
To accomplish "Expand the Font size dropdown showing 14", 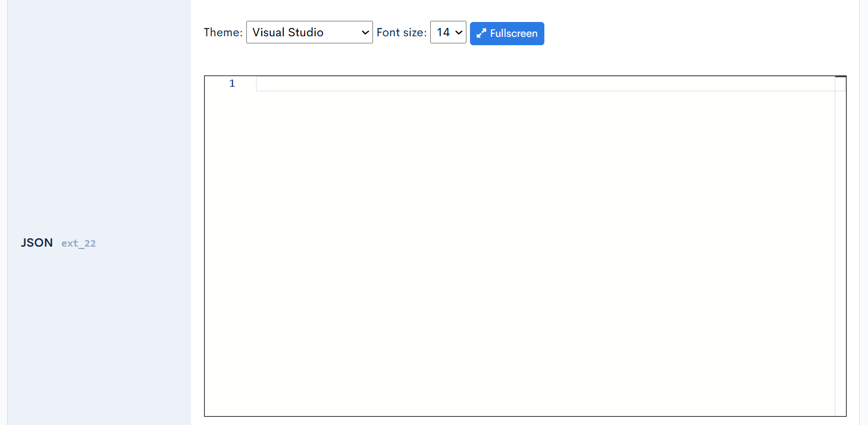I will point(447,33).
